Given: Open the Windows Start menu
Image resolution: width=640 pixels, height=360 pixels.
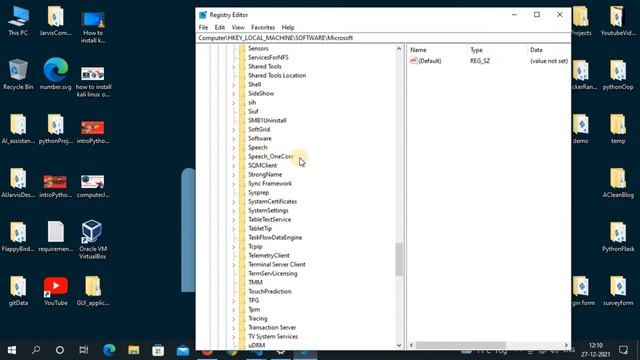Looking at the screenshot, I should click(x=12, y=350).
